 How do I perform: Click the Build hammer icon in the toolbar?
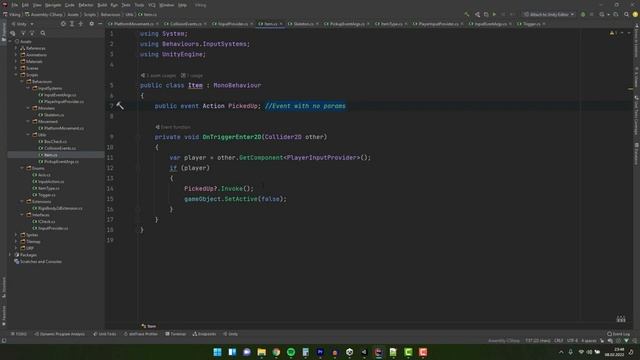click(x=467, y=14)
